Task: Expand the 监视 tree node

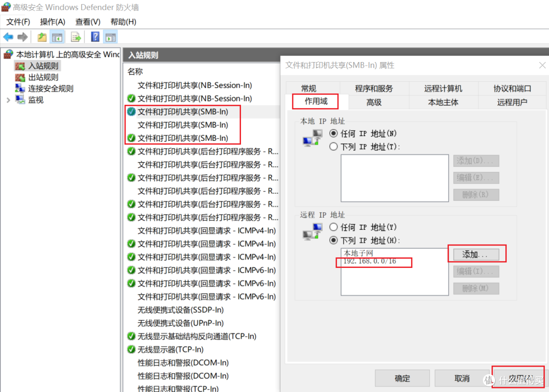Action: click(9, 100)
